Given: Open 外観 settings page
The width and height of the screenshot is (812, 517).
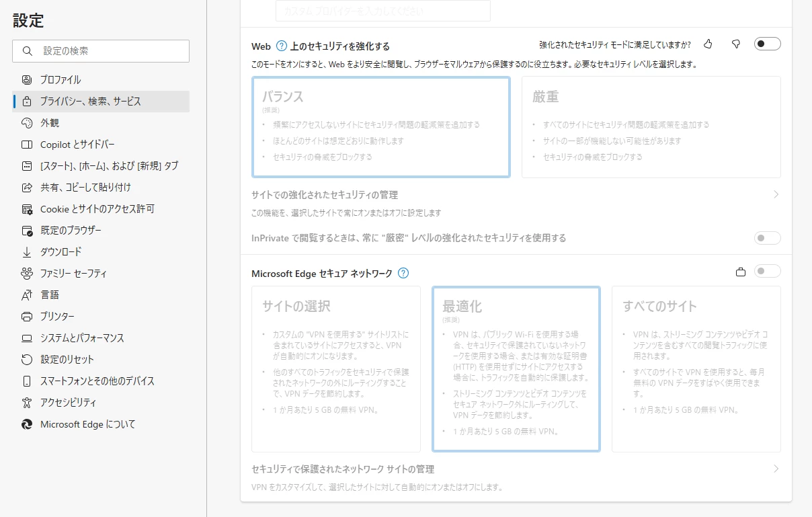Looking at the screenshot, I should coord(101,123).
